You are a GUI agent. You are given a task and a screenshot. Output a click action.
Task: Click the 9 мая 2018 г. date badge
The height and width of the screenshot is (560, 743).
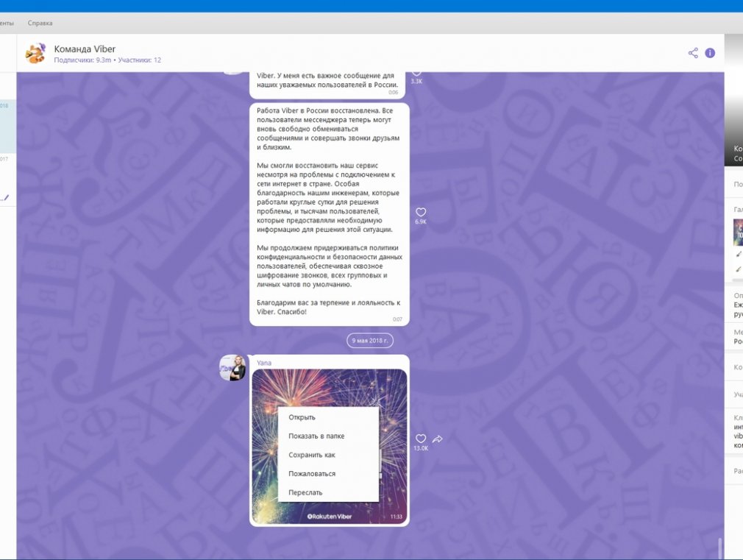pyautogui.click(x=370, y=341)
